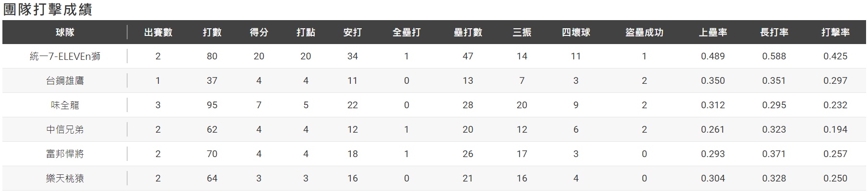
Task: Sort by 上壘率 column header
Action: [x=713, y=33]
